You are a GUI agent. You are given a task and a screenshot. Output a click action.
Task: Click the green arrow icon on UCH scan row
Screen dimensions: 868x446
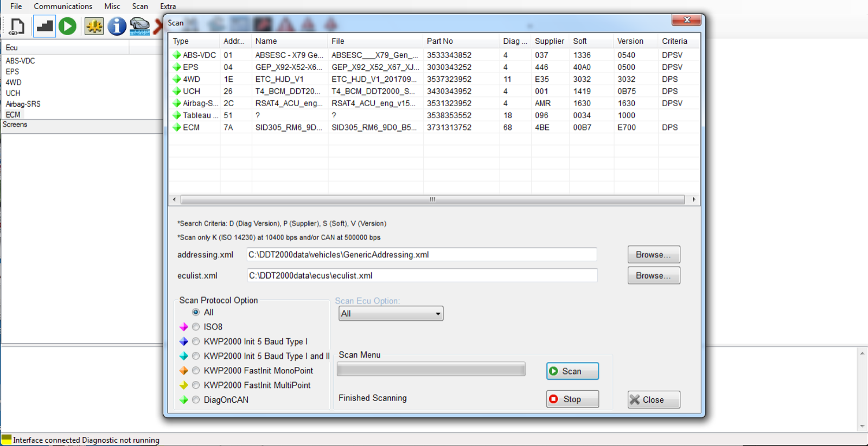click(177, 91)
